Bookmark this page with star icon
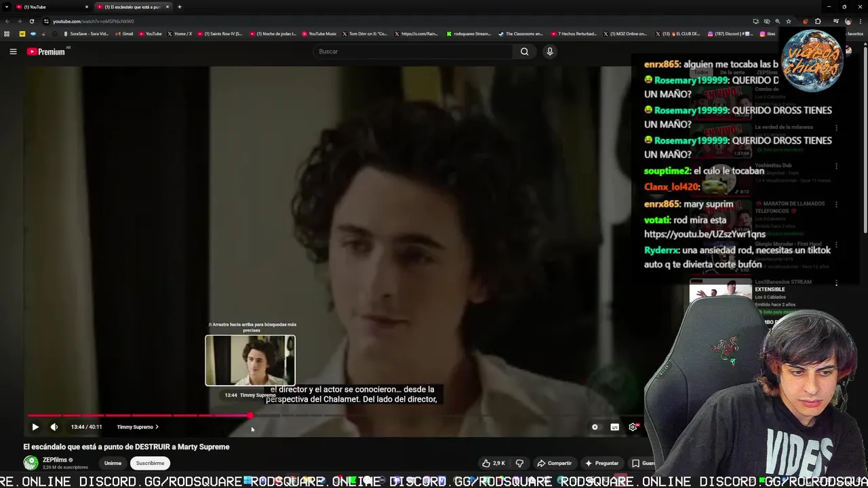868x488 pixels. [x=789, y=21]
